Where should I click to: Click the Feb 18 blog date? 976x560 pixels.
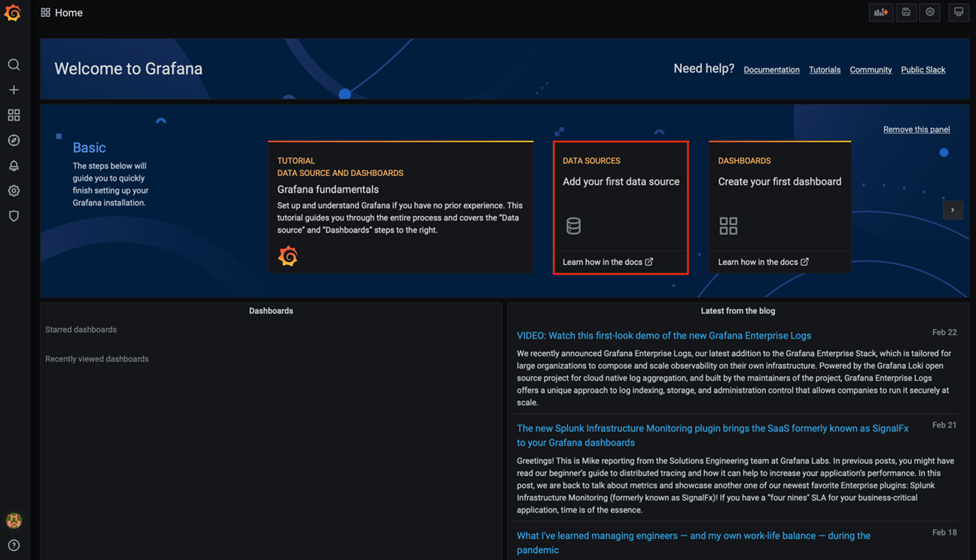click(944, 532)
